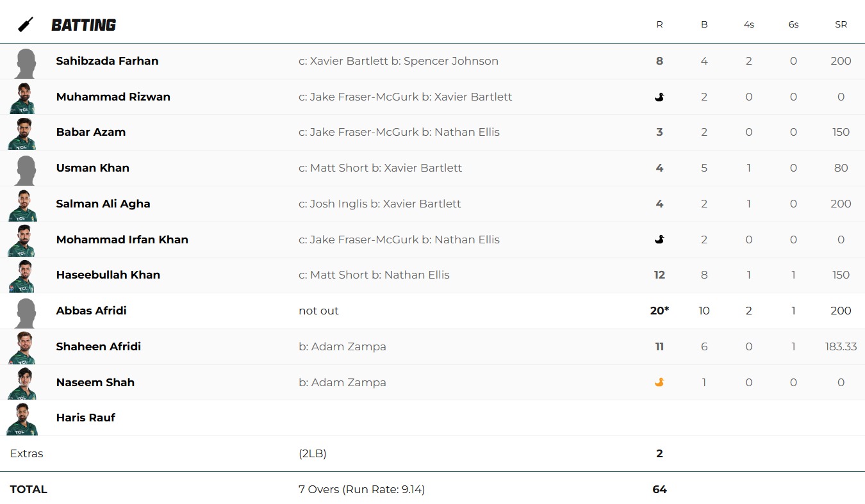Screen dimensions: 865x504
Task: Click Naseem Shah's orange duck icon
Action: 659,382
